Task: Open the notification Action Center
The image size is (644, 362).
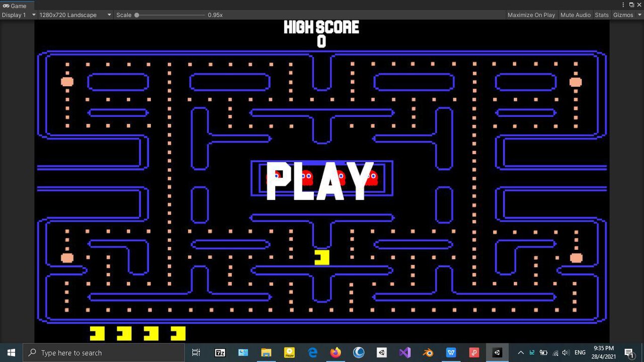Action: 629,353
